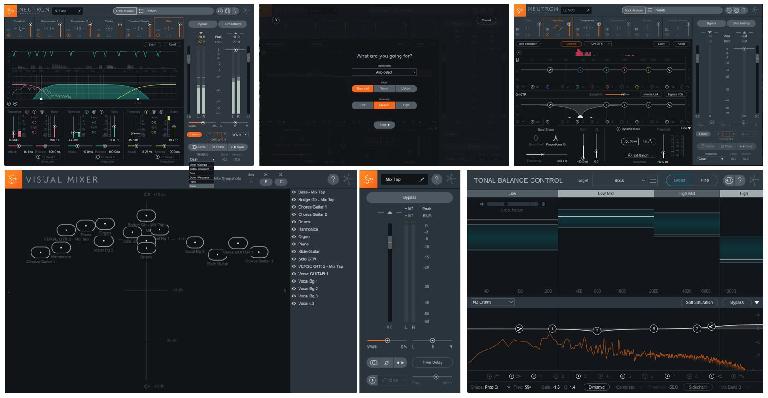Click Track Assistant button in left Neutron
This screenshot has height=398, width=768.
[124, 11]
